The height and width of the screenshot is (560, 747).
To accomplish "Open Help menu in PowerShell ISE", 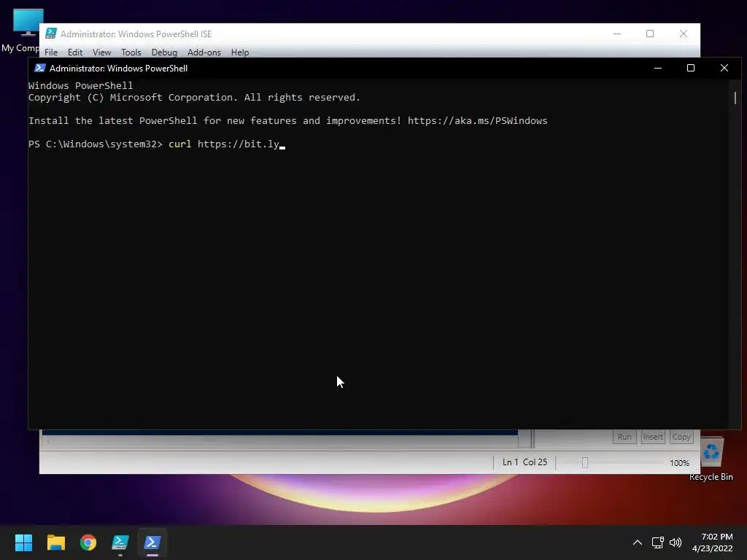I will coord(240,52).
